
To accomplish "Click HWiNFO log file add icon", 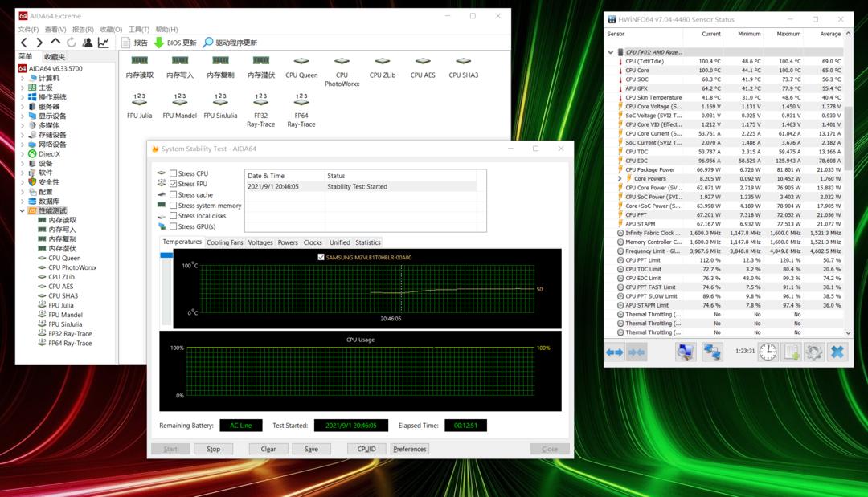I will tap(791, 352).
